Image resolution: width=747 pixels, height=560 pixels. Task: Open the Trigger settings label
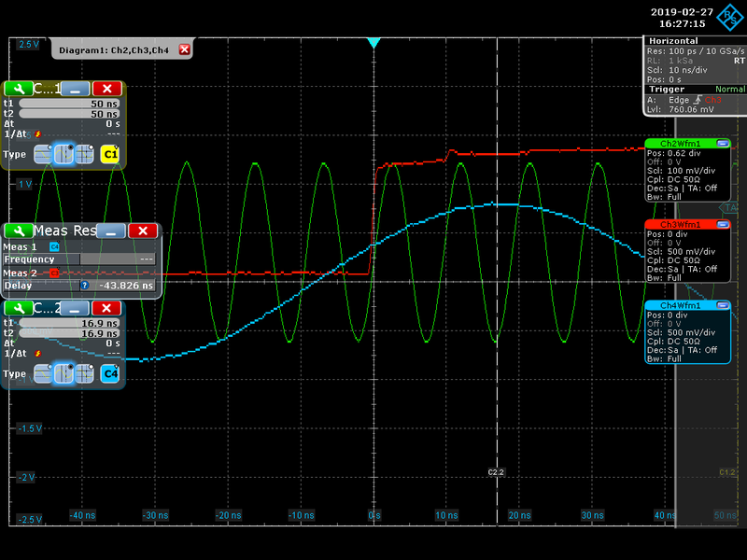coord(667,89)
